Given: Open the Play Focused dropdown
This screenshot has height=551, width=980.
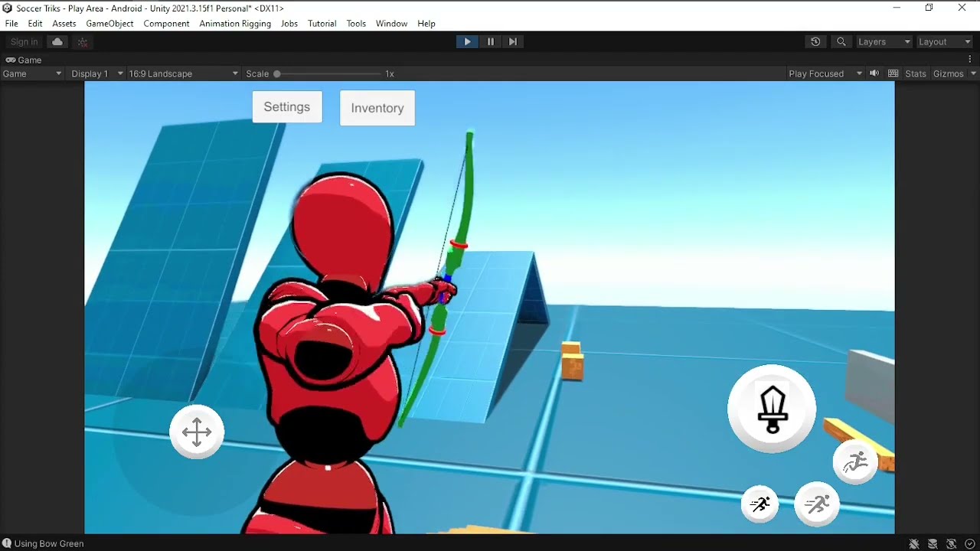Looking at the screenshot, I should coord(825,73).
